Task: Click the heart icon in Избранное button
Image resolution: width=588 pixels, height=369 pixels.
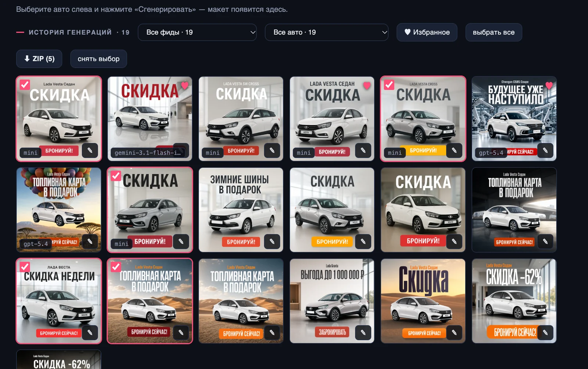Action: click(x=408, y=32)
